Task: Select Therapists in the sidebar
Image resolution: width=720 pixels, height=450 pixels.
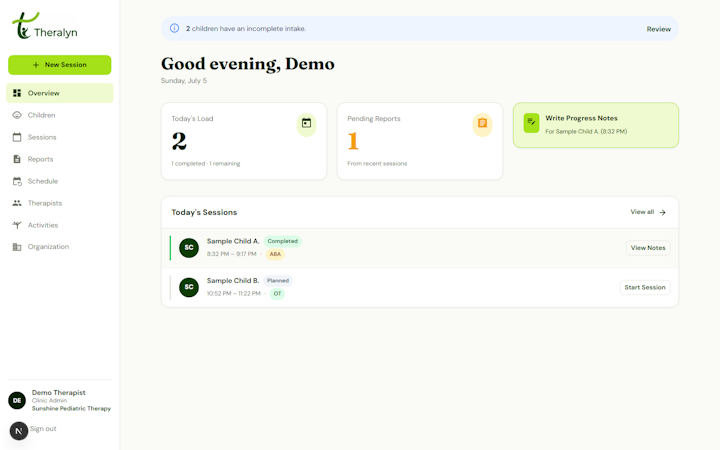Action: pos(60,203)
